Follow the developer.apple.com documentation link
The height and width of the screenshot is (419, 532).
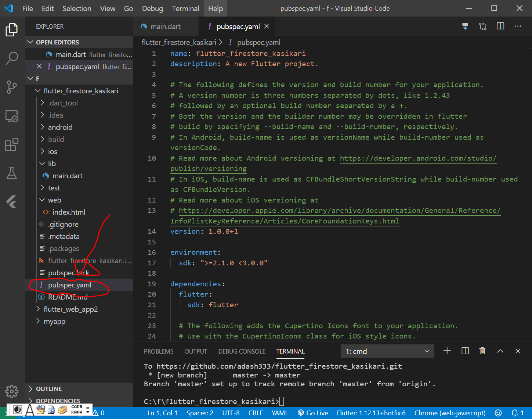(340, 211)
